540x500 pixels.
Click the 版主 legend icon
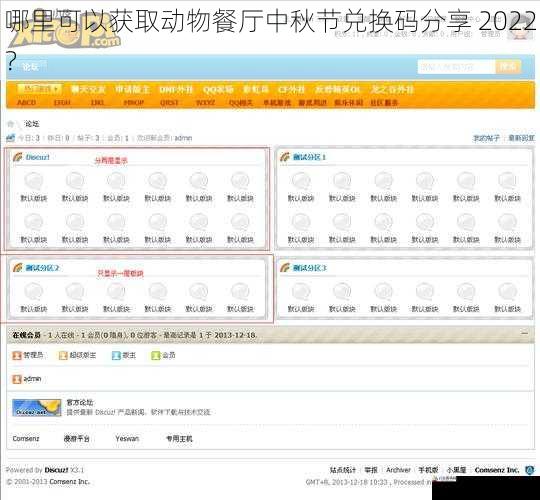[x=116, y=355]
